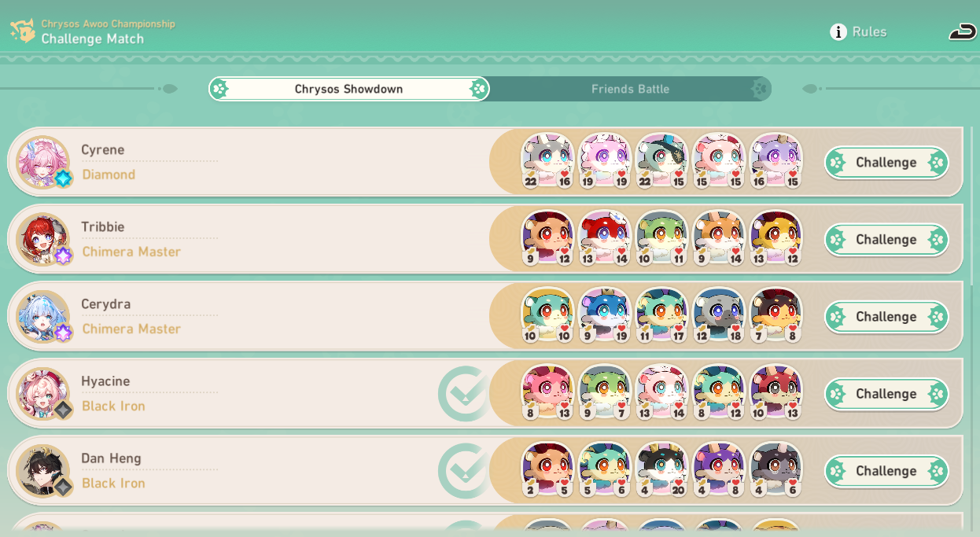This screenshot has height=537, width=980.
Task: Select Cerydra's blue-haired avatar
Action: (42, 316)
